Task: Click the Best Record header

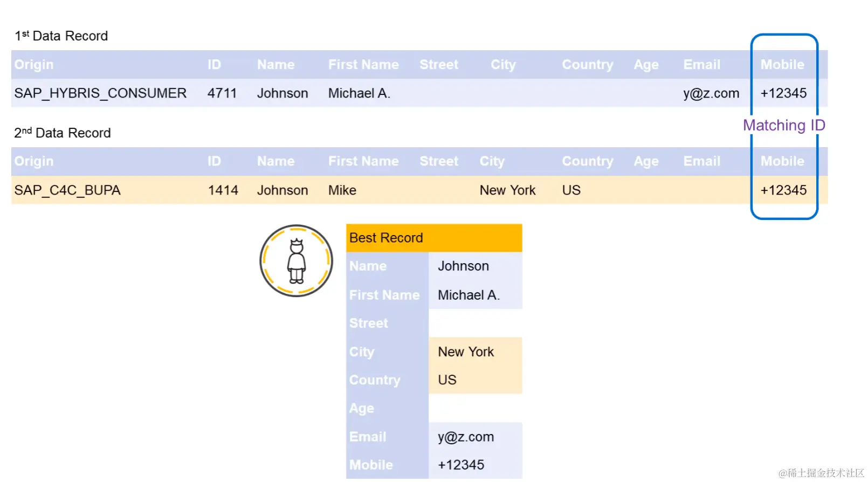Action: pyautogui.click(x=434, y=238)
